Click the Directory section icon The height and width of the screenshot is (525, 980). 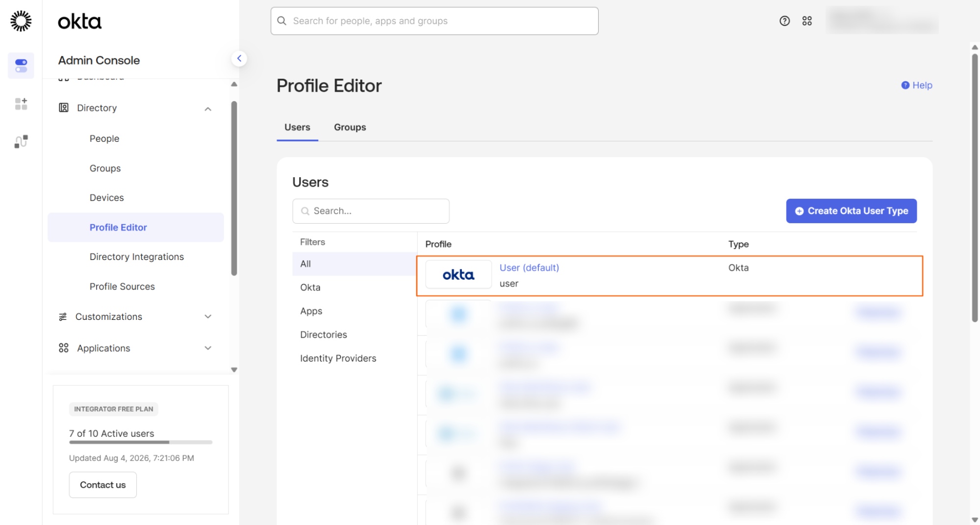point(64,107)
